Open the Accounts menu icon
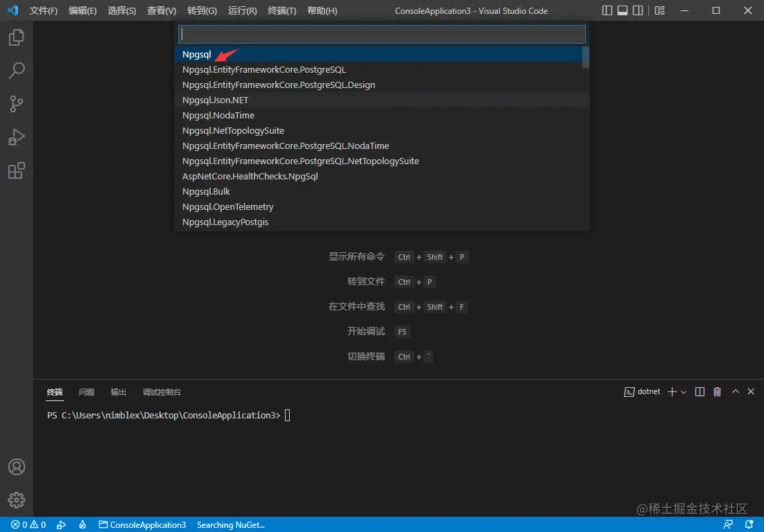The image size is (764, 532). tap(17, 467)
